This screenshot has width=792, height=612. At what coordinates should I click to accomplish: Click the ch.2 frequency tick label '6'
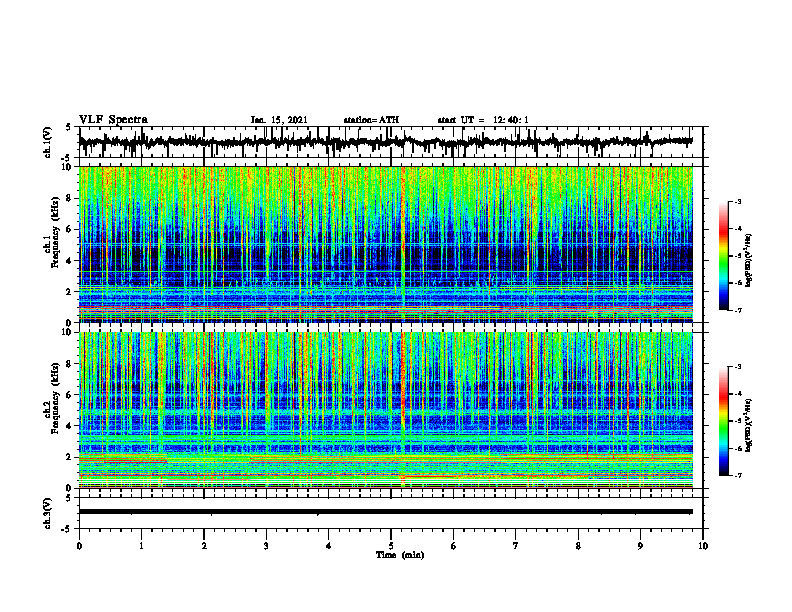pos(70,395)
